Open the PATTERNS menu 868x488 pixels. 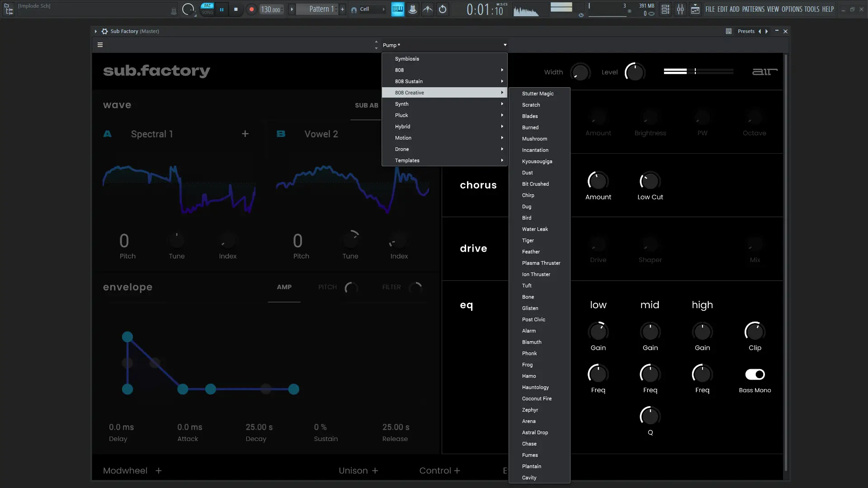pos(753,9)
